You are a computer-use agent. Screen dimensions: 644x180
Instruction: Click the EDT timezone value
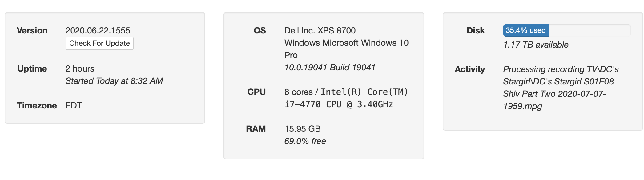pos(74,105)
